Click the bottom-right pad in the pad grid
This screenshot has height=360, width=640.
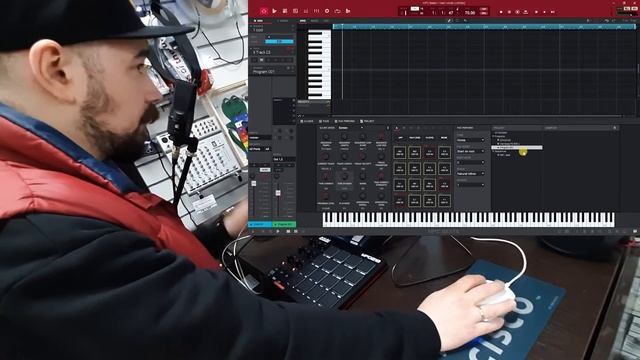(444, 201)
